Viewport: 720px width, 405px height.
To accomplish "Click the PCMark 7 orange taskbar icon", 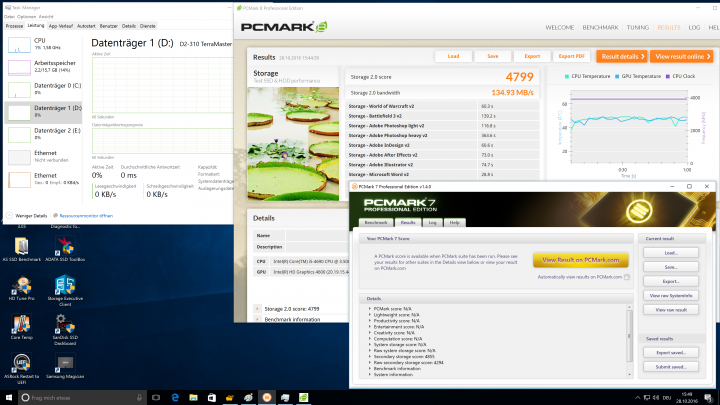I will click(267, 398).
